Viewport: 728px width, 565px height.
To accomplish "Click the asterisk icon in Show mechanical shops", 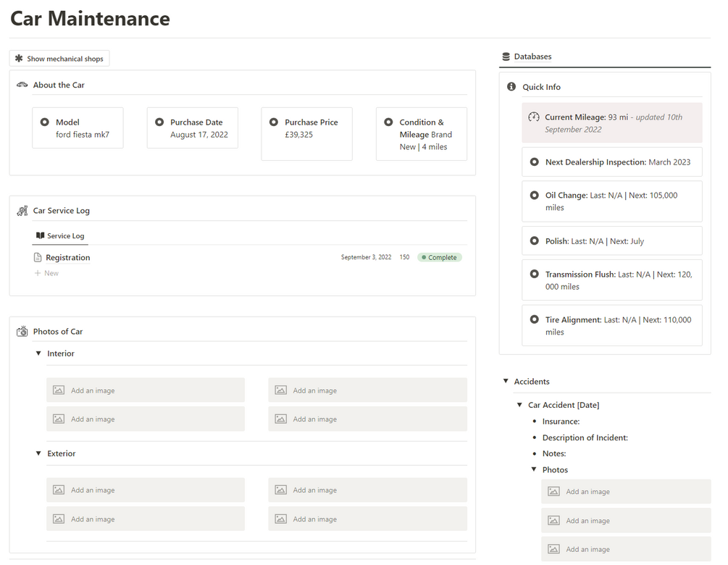I will pos(19,59).
